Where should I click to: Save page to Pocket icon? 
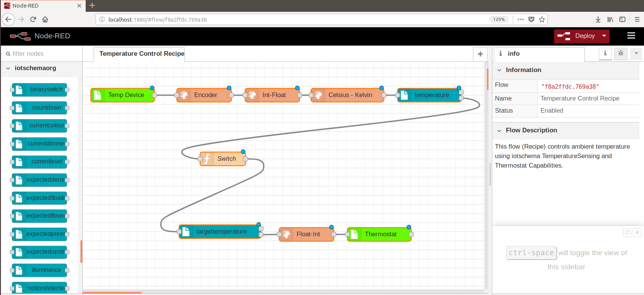click(x=531, y=19)
